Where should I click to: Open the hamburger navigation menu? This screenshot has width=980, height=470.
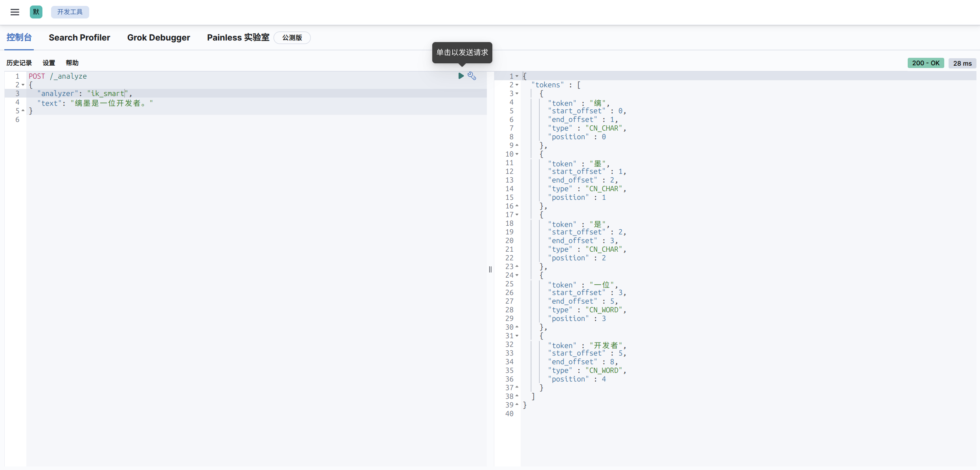pyautogui.click(x=15, y=12)
